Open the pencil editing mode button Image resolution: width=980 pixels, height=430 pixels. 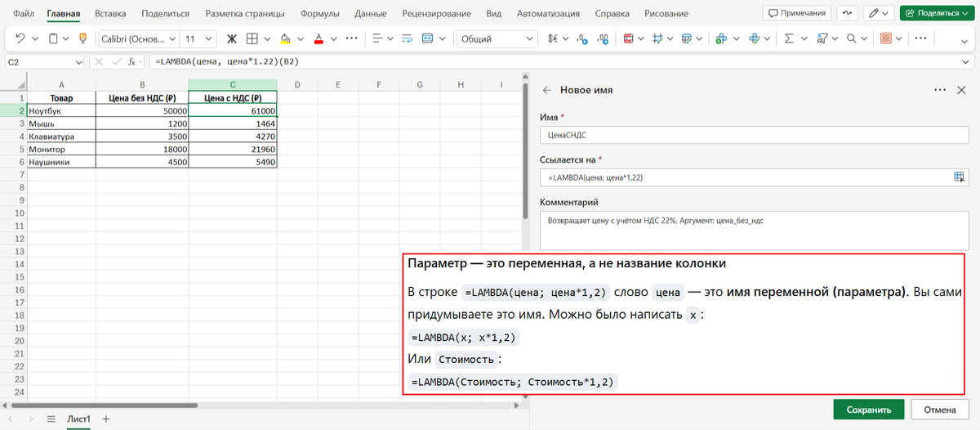pos(879,13)
